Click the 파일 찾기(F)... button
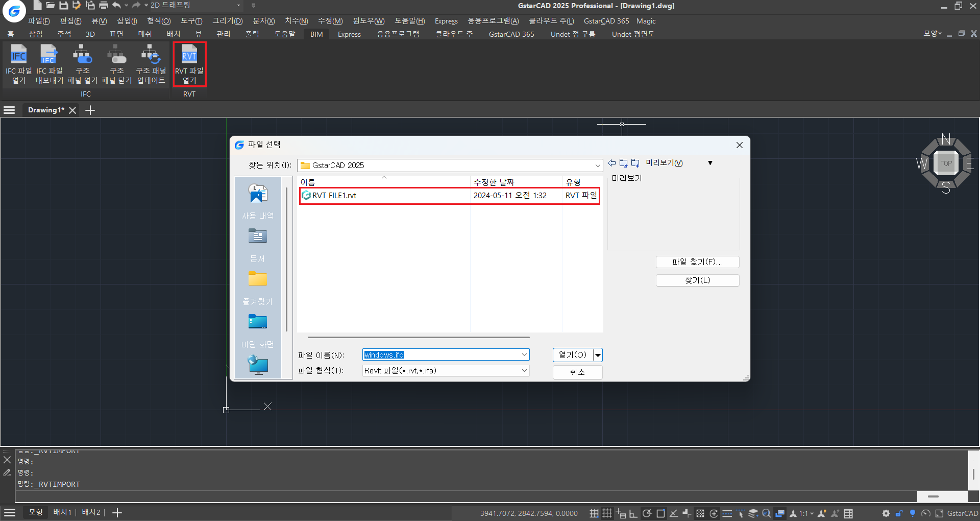 point(697,262)
